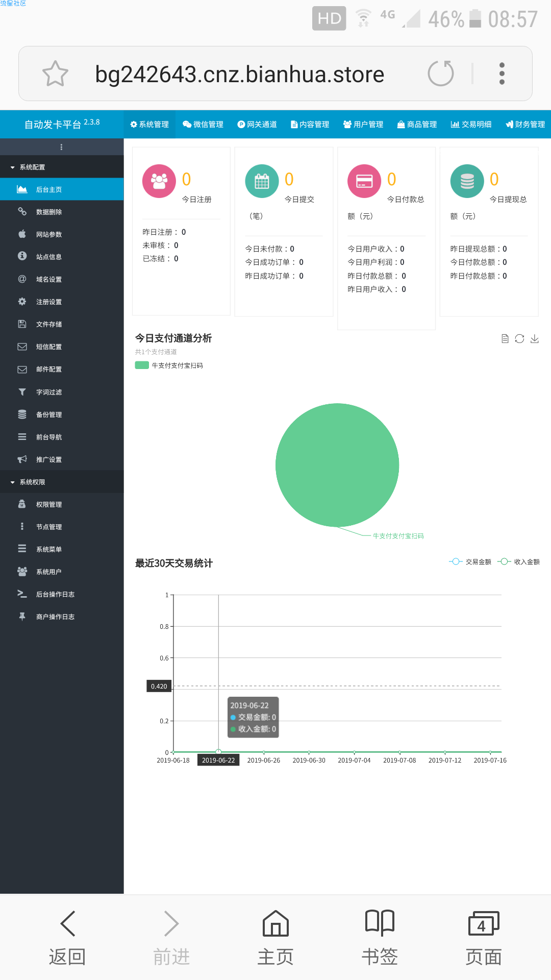This screenshot has height=980, width=551.
Task: Open 字词过滤 filter page
Action: (62, 392)
